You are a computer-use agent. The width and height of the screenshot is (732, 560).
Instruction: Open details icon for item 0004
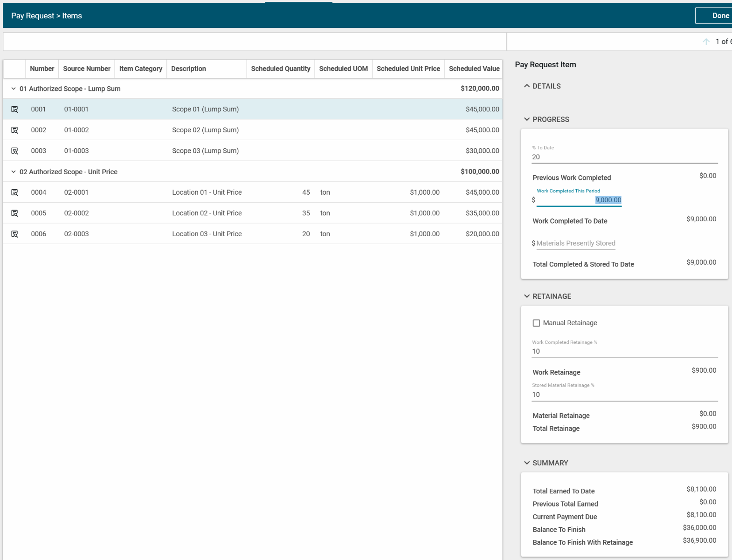14,192
